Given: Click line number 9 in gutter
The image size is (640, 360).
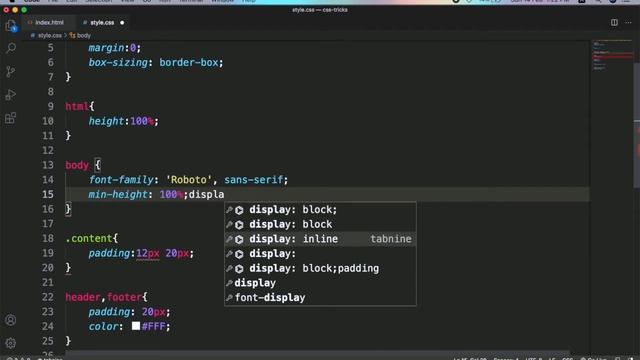Looking at the screenshot, I should (x=51, y=107).
